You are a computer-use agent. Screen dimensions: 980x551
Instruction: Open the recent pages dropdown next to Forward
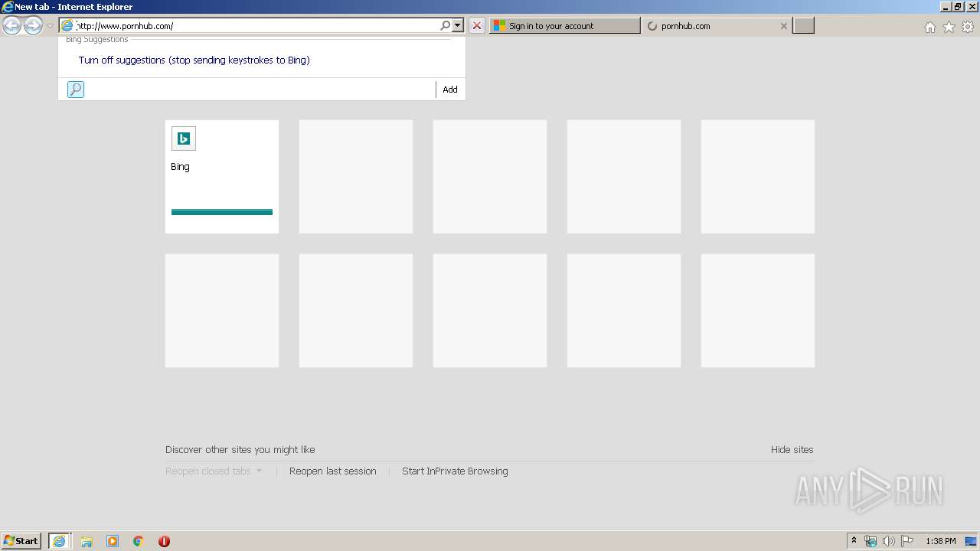50,26
